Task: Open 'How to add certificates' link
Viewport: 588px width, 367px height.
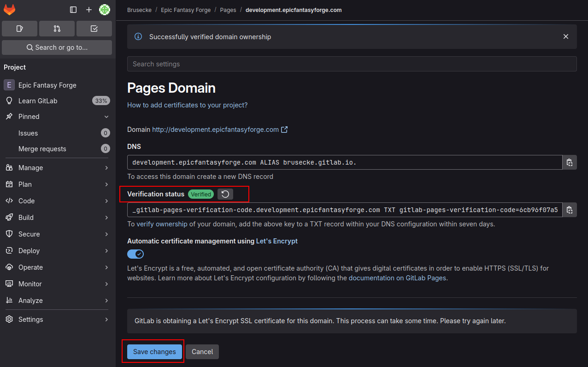Action: pyautogui.click(x=188, y=105)
